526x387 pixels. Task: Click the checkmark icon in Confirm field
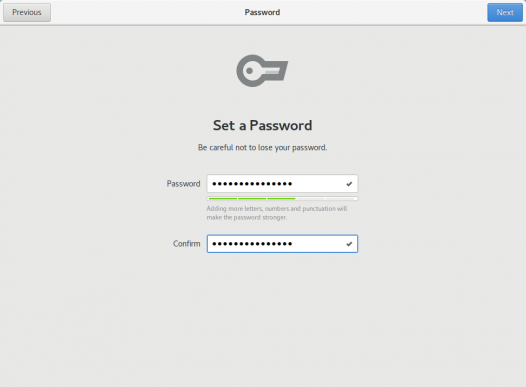coord(349,244)
